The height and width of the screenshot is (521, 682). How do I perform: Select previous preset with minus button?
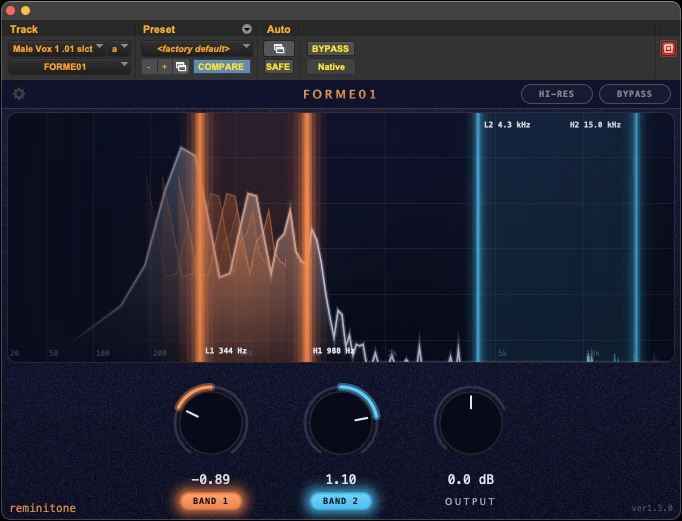(x=149, y=67)
